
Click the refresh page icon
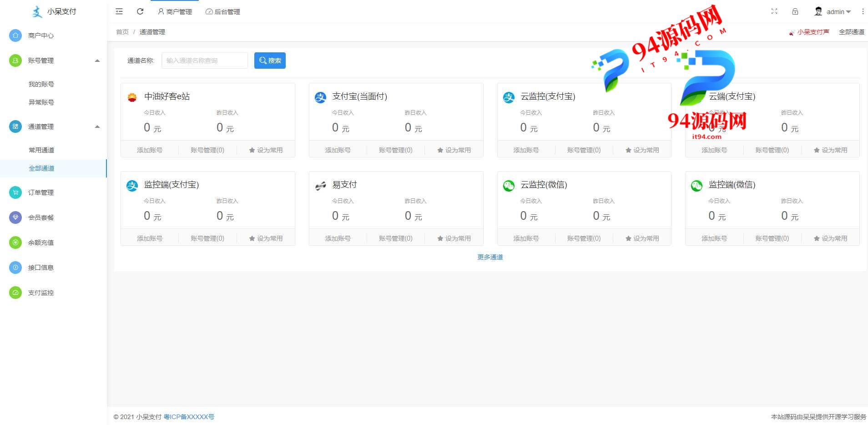click(x=140, y=11)
